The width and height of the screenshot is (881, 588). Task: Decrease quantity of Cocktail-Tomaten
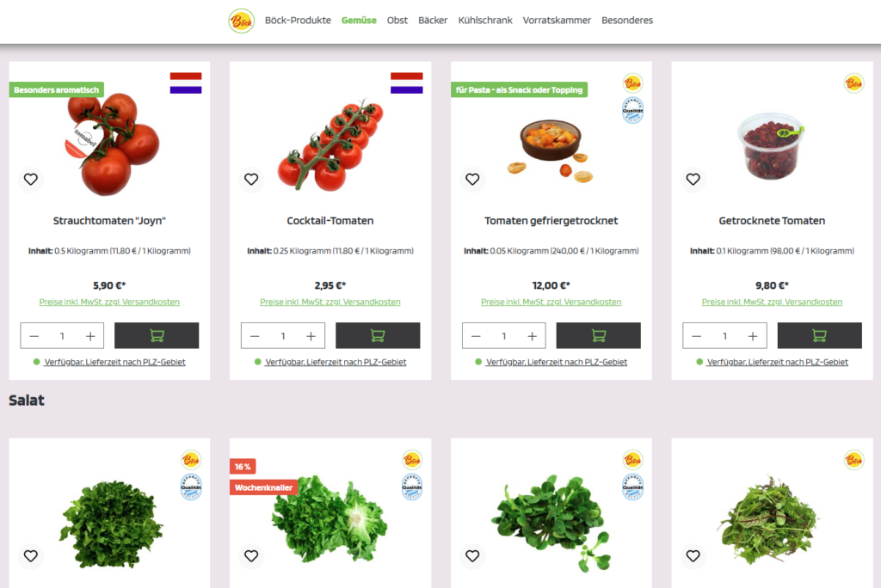coord(255,336)
